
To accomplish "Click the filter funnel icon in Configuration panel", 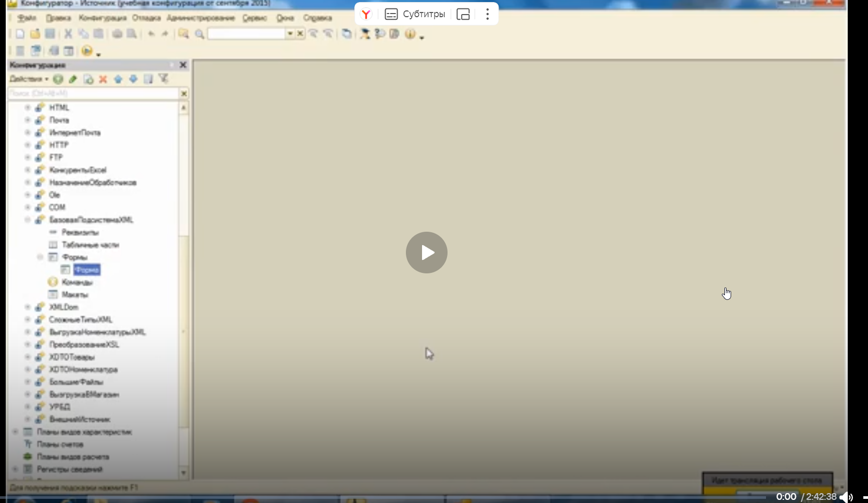I will [163, 79].
